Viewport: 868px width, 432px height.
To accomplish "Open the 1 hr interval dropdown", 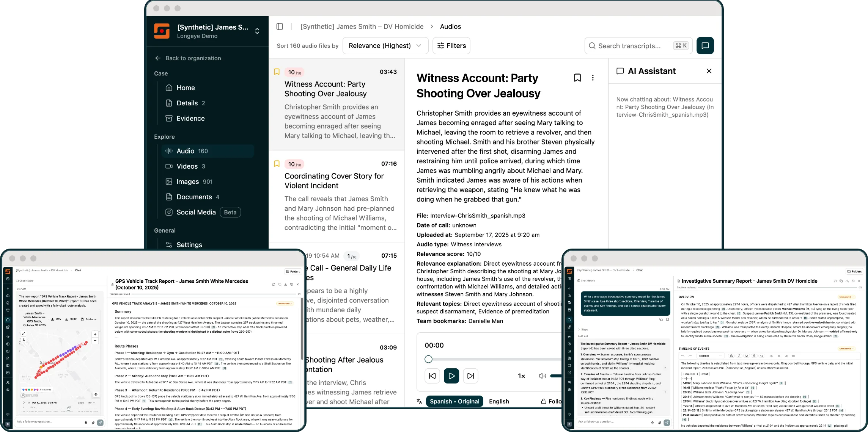I will tap(91, 402).
